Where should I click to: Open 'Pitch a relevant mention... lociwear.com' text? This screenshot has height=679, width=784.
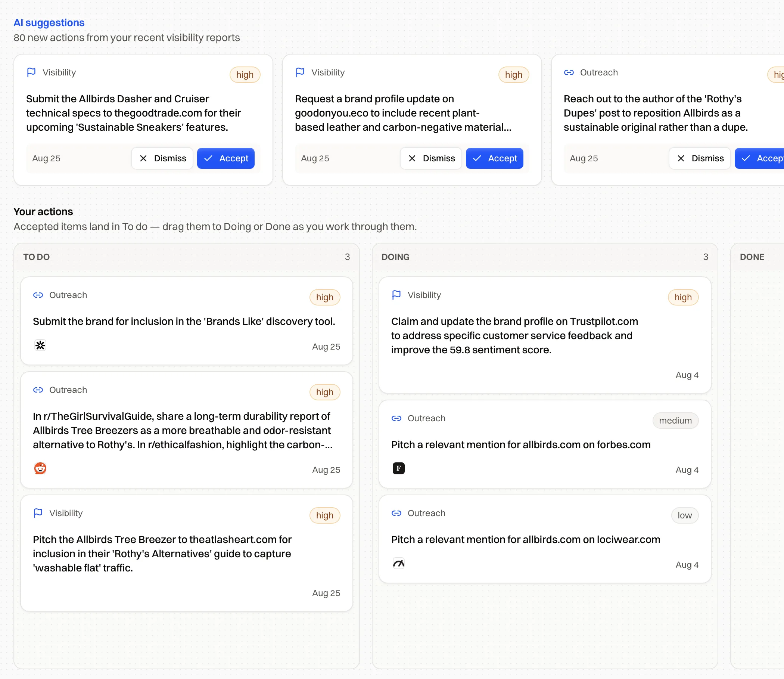point(526,540)
